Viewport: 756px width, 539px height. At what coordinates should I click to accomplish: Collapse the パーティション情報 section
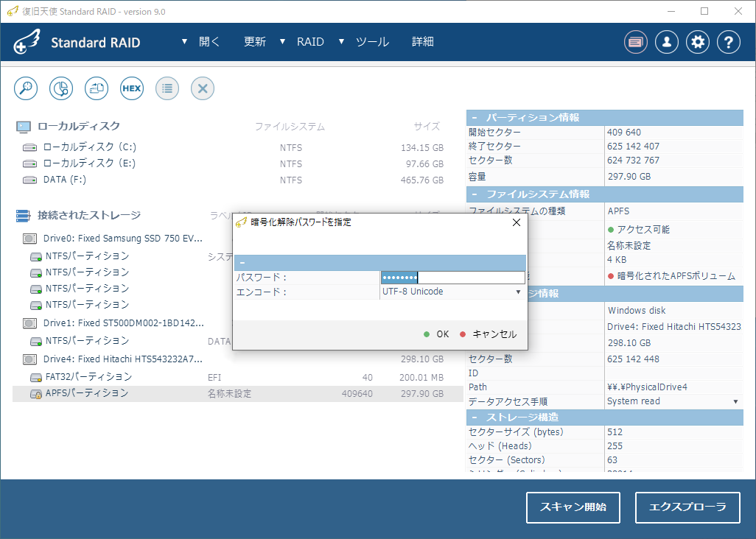[475, 118]
